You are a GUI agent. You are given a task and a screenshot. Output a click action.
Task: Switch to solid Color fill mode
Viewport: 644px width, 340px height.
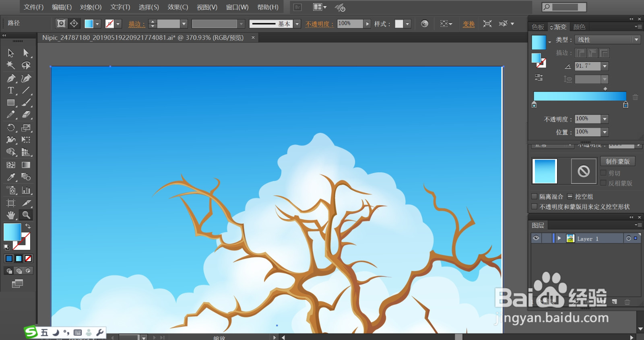point(9,258)
